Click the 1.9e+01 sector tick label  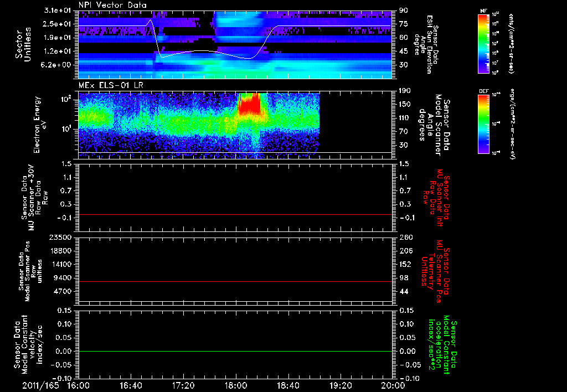coord(58,38)
